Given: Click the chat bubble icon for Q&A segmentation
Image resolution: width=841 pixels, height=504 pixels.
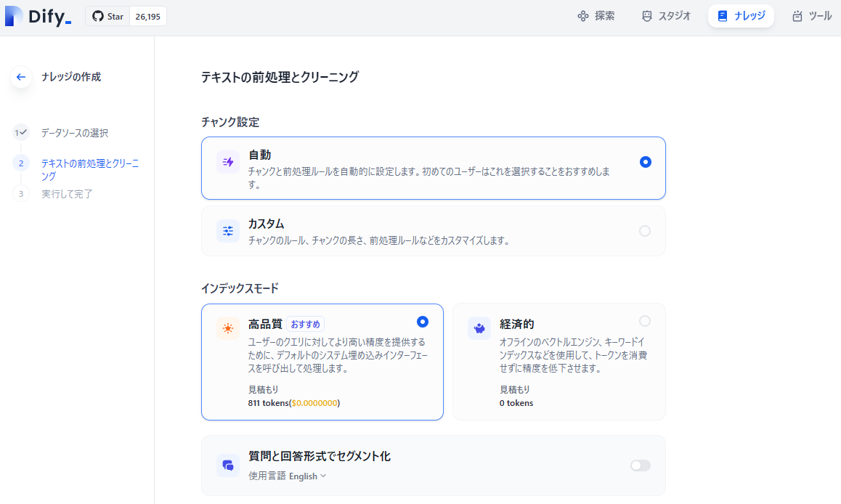Looking at the screenshot, I should [x=227, y=465].
